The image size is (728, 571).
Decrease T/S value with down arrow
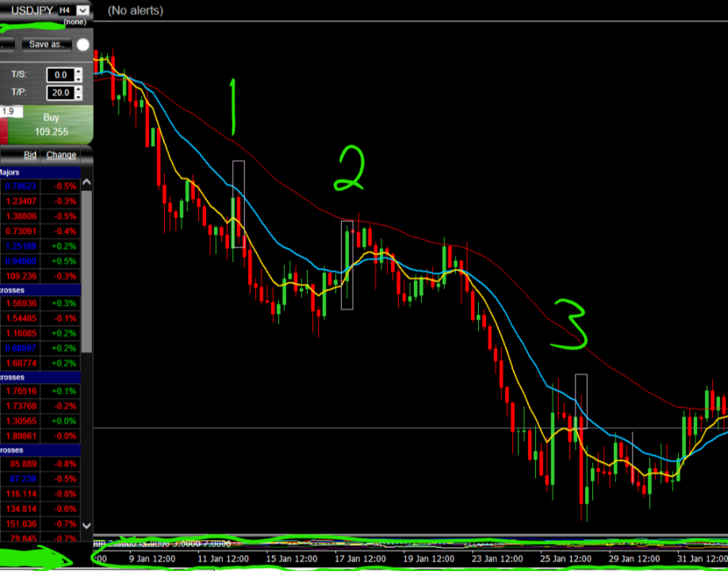(78, 79)
